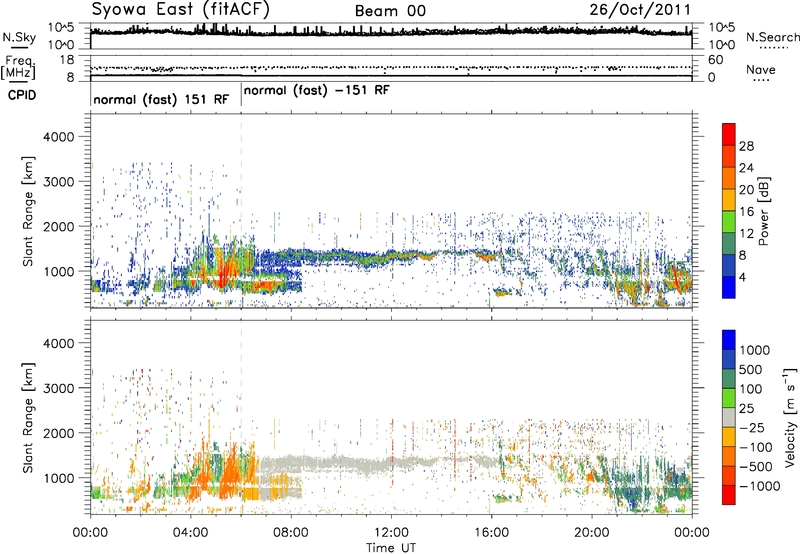Click 'normal (fast) 151 RF' text
This screenshot has width=800, height=554.
click(161, 99)
